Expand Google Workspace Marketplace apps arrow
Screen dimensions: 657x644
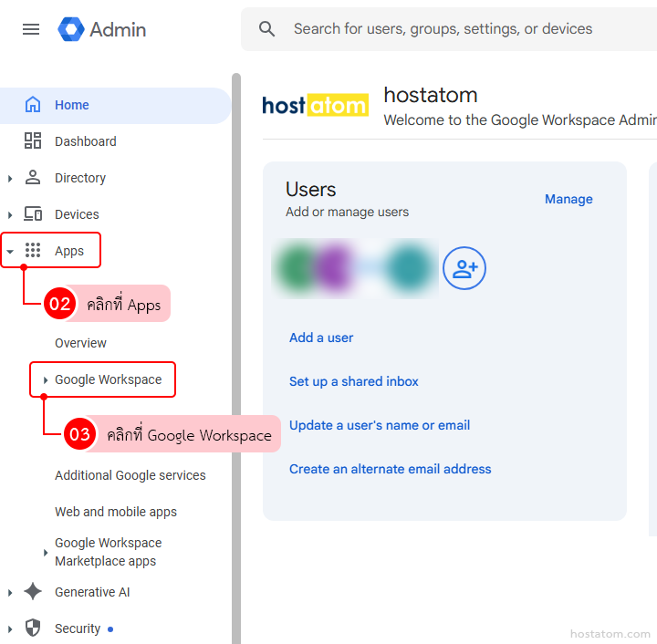(x=46, y=553)
